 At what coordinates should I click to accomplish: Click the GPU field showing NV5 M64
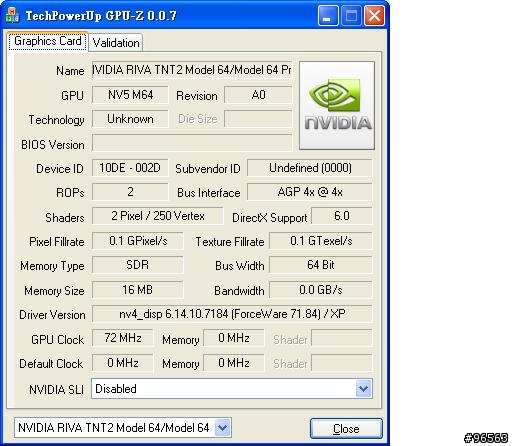pyautogui.click(x=130, y=95)
